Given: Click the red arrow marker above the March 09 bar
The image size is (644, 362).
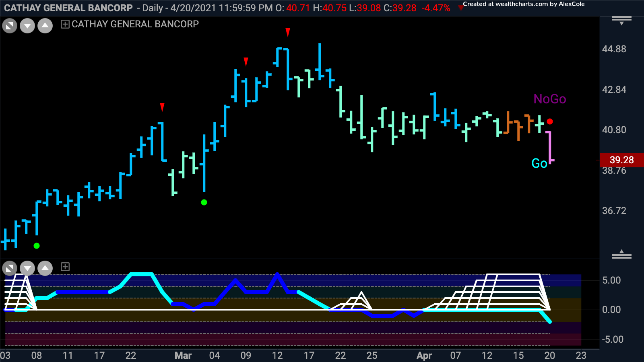Looking at the screenshot, I should click(x=246, y=62).
